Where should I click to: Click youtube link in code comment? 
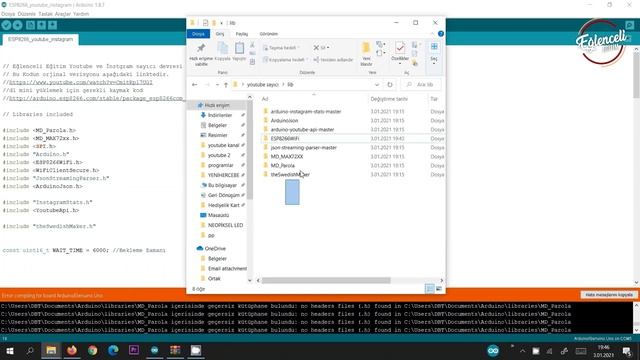click(81, 82)
